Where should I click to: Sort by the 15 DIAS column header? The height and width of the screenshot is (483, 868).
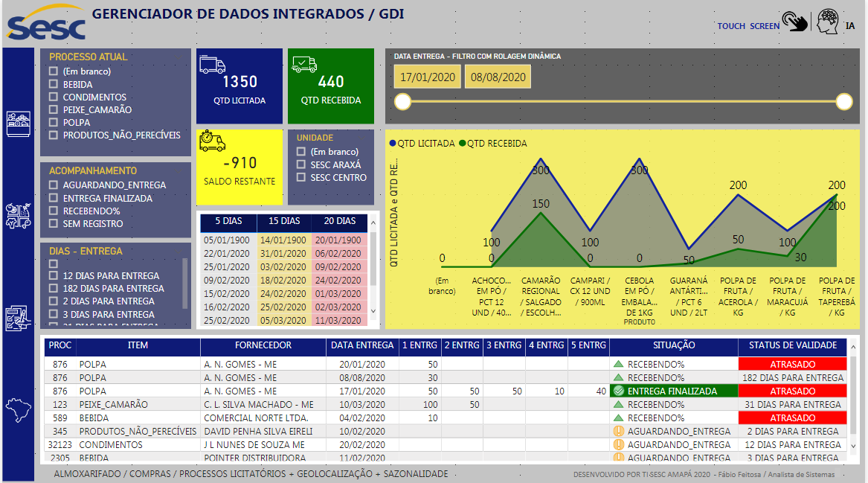click(x=284, y=221)
